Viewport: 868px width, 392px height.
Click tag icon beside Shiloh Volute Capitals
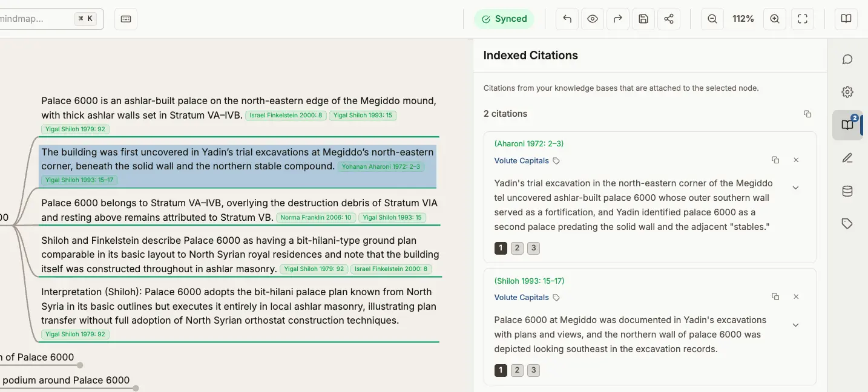coord(556,298)
